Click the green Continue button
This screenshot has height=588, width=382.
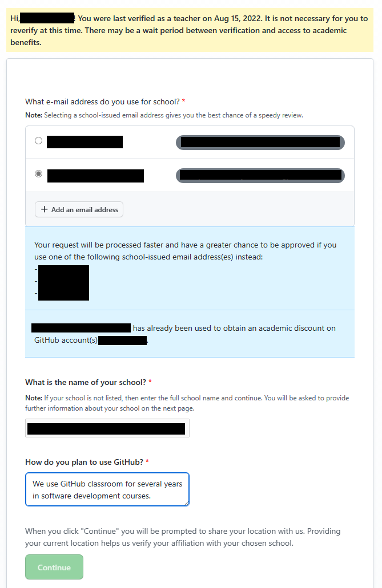[54, 567]
